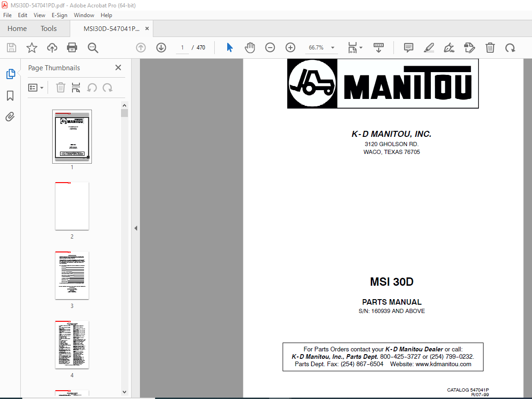The width and height of the screenshot is (532, 399).
Task: Open the Bookmarks panel icon
Action: point(10,96)
